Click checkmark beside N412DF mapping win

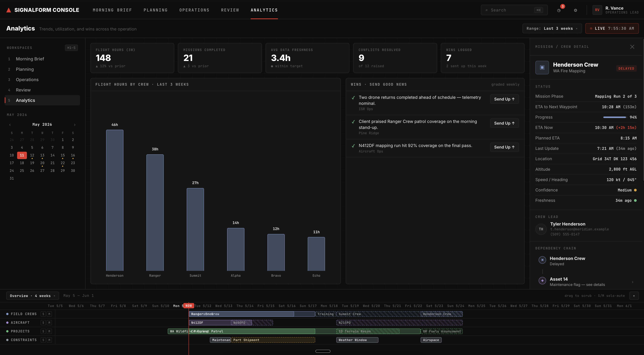pyautogui.click(x=353, y=146)
